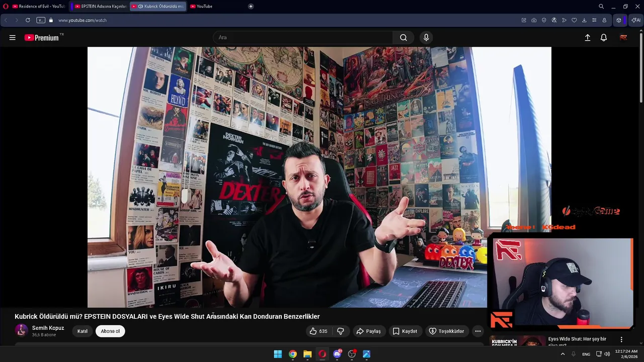This screenshot has height=362, width=644.
Task: Open Opera tab search magnifier
Action: (x=601, y=7)
